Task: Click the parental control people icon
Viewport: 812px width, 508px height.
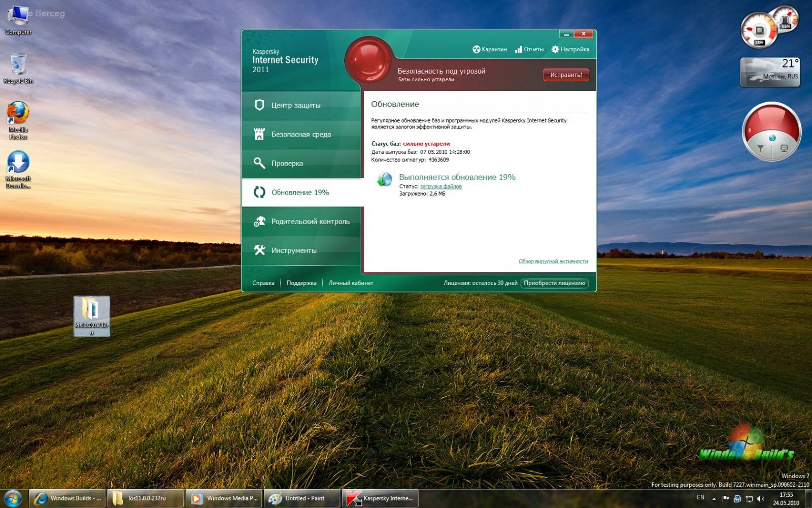Action: pyautogui.click(x=259, y=221)
